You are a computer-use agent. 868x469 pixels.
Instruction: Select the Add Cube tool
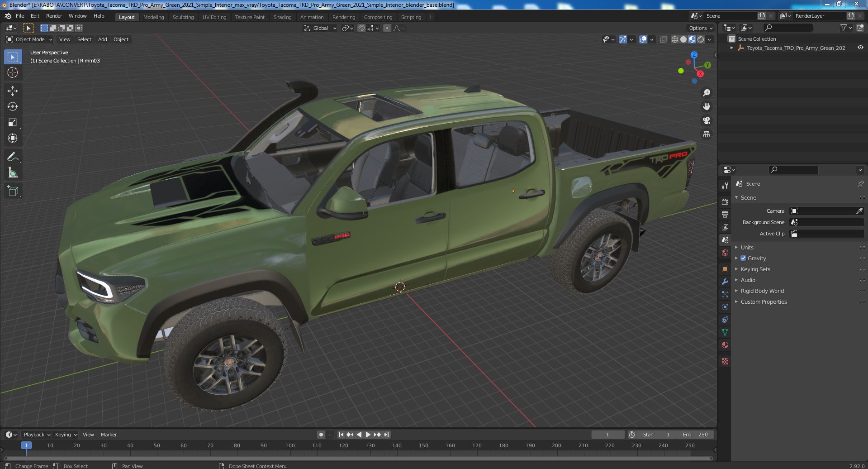tap(13, 191)
